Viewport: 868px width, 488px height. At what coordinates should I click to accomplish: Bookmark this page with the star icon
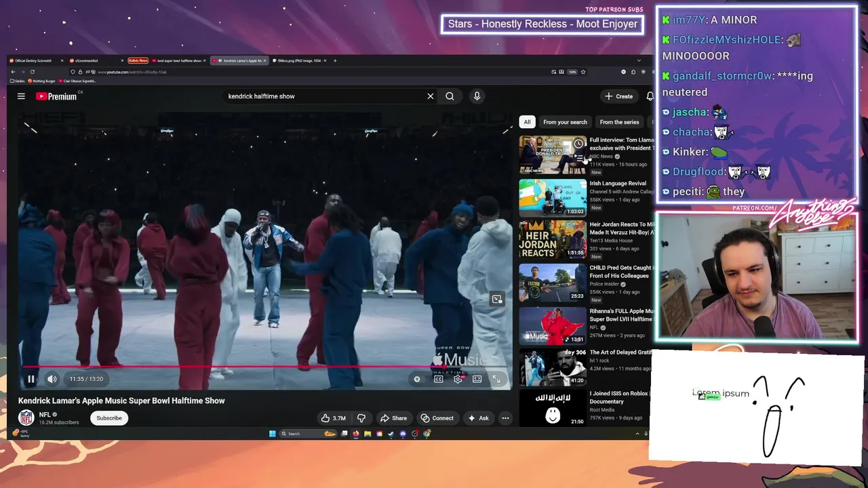tap(583, 71)
